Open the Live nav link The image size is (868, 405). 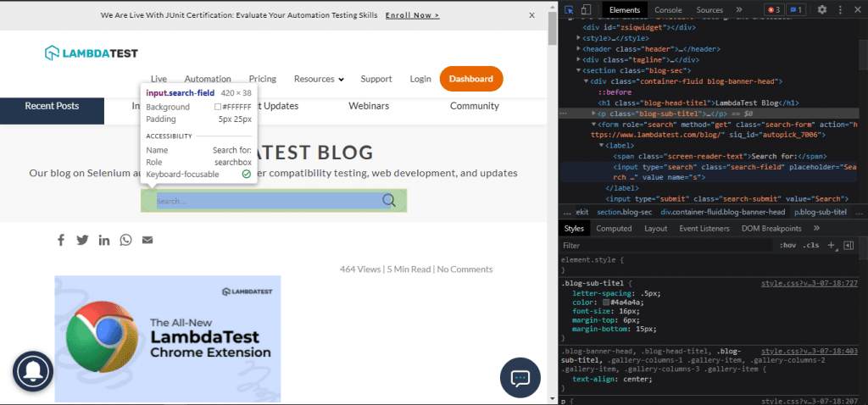(159, 79)
